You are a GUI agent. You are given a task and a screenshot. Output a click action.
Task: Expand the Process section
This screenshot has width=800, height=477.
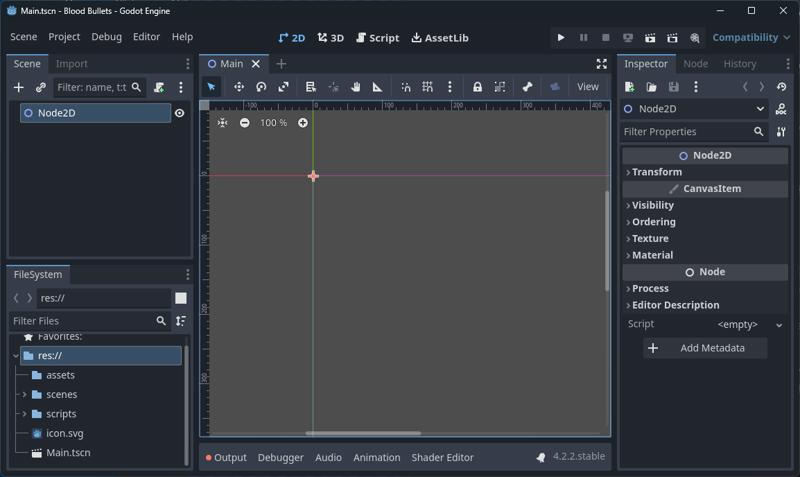tap(705, 288)
